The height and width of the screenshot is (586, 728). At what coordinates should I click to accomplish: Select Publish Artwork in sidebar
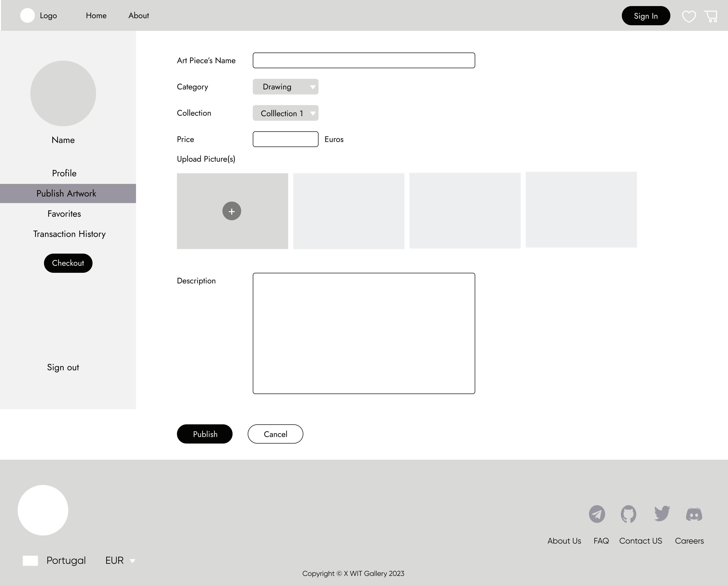pos(66,193)
